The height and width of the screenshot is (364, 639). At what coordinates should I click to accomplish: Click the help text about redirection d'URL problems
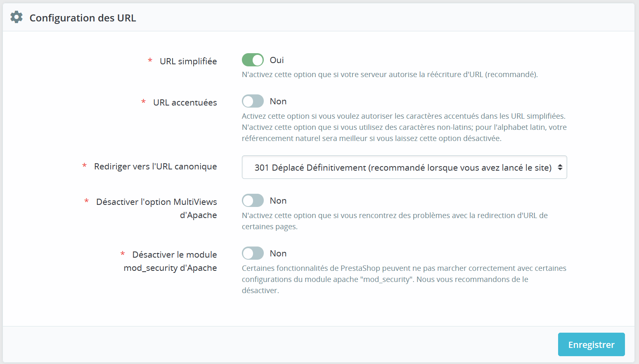point(395,221)
